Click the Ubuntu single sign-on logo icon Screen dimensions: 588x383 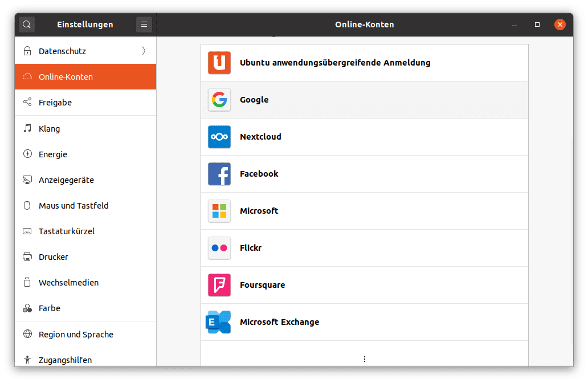(x=219, y=63)
